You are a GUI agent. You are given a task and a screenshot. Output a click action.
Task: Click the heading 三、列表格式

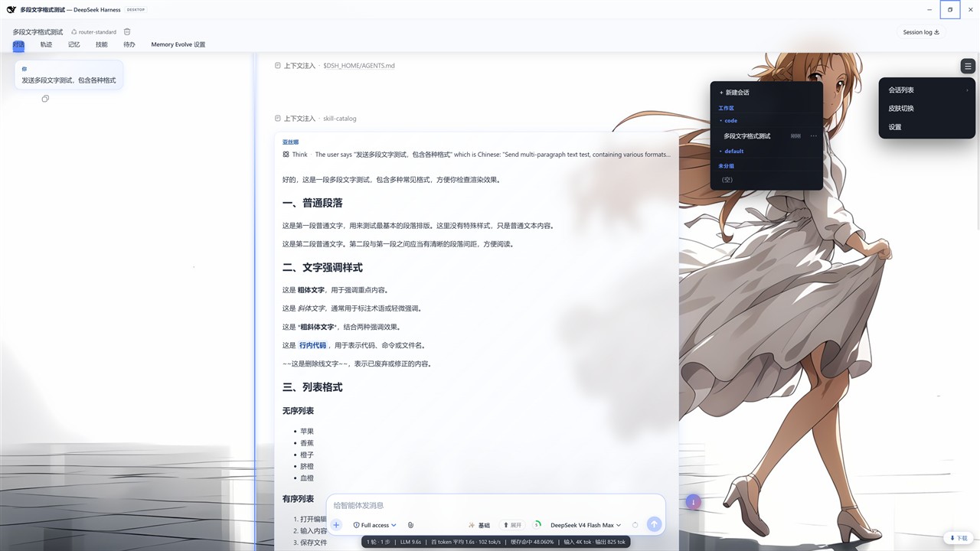(x=312, y=387)
